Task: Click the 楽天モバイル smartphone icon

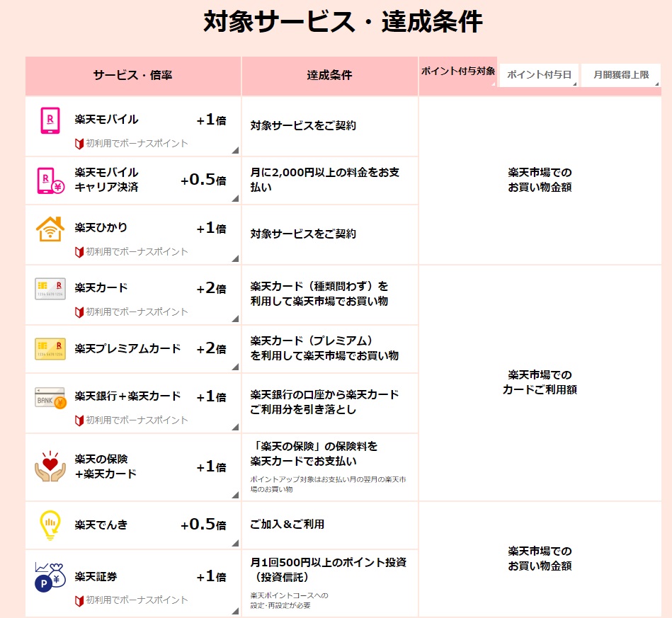Action: pyautogui.click(x=50, y=120)
